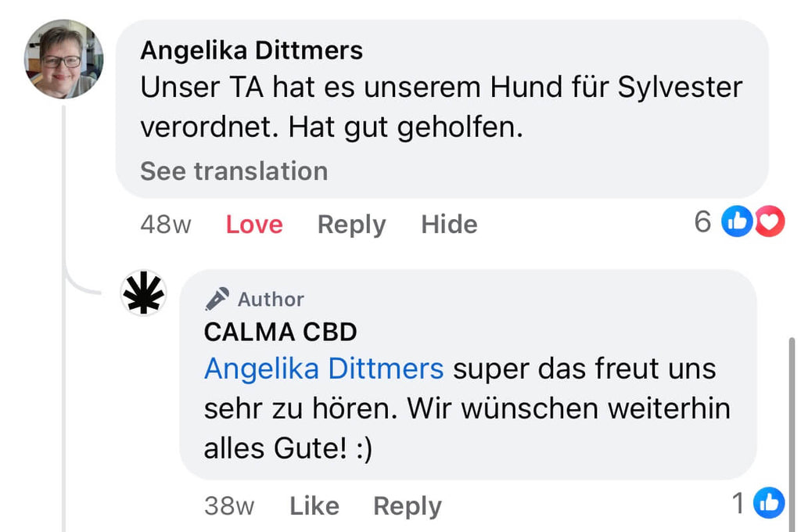Image resolution: width=801 pixels, height=532 pixels.
Task: Click the red heart reaction icon
Action: 770,223
